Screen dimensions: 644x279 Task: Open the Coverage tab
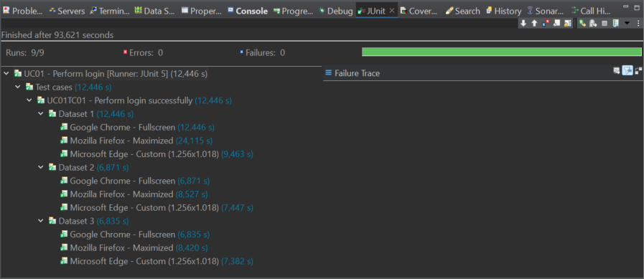[x=419, y=11]
